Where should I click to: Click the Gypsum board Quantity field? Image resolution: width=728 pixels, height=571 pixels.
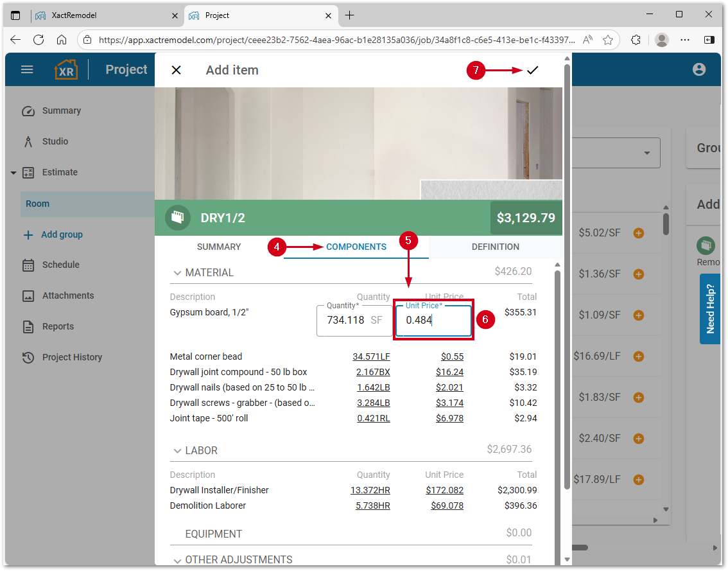click(345, 320)
